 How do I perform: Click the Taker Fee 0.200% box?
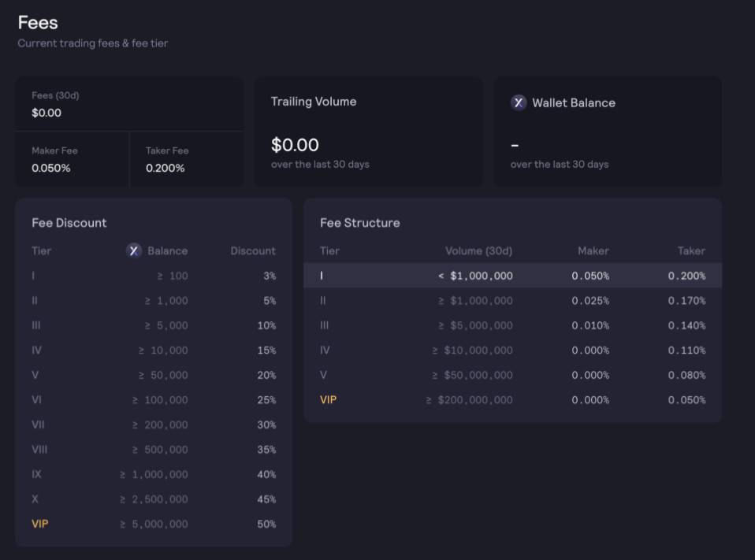point(186,160)
